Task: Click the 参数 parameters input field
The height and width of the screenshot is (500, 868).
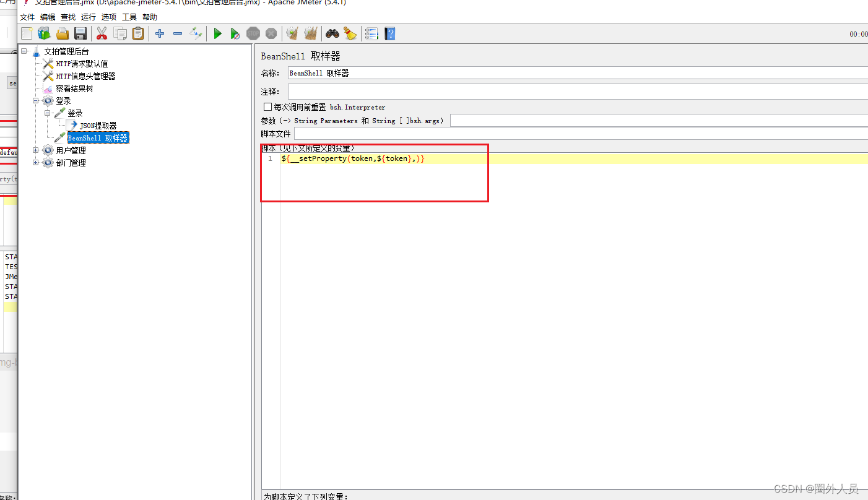Action: (x=659, y=121)
